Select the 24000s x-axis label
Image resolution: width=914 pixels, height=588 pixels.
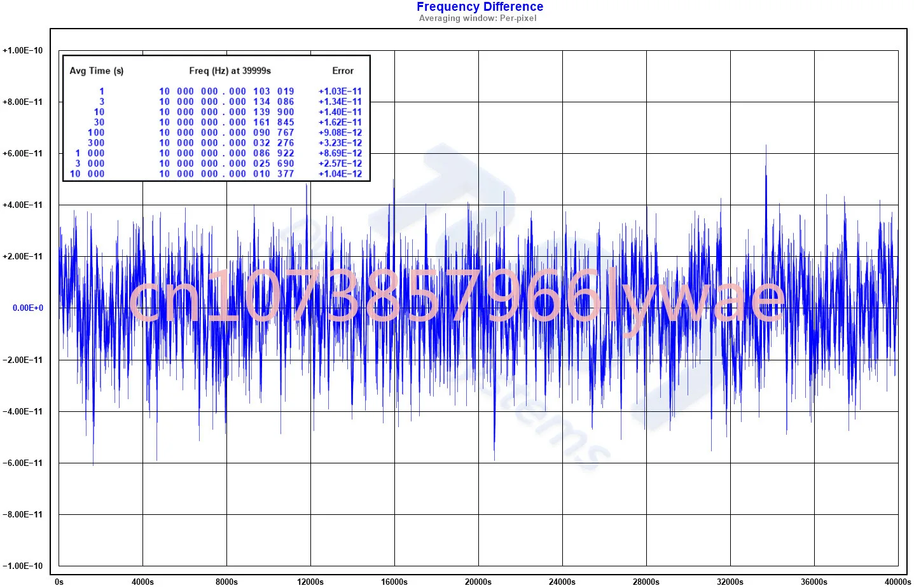pyautogui.click(x=562, y=582)
